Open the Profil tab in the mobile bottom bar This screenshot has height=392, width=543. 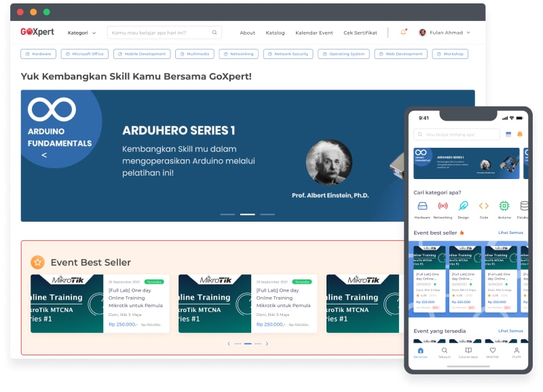(x=516, y=352)
